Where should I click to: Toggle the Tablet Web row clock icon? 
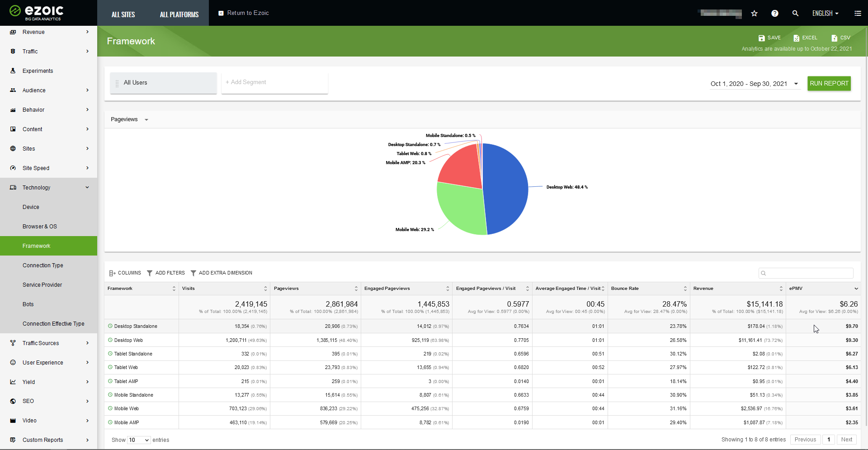(110, 367)
